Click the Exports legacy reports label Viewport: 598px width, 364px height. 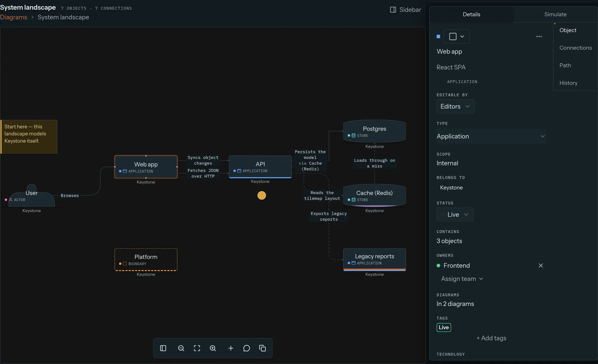[x=329, y=216]
